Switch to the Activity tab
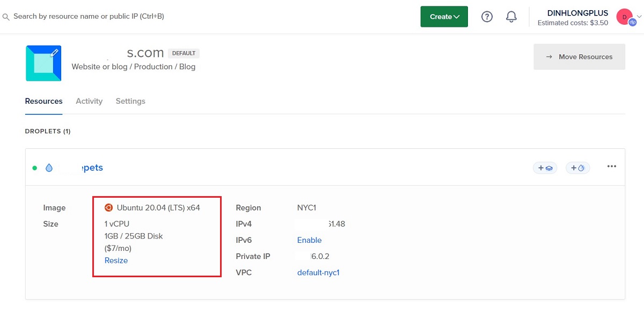 (89, 101)
